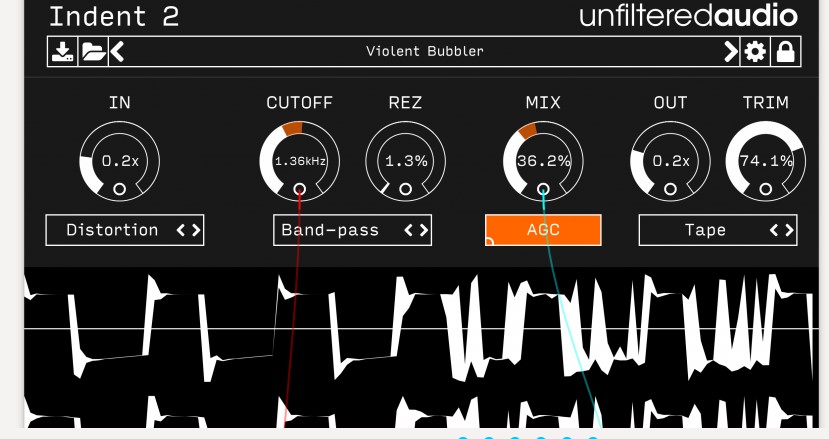Open the Band-pass filter type selector
The height and width of the screenshot is (439, 829).
(x=352, y=230)
